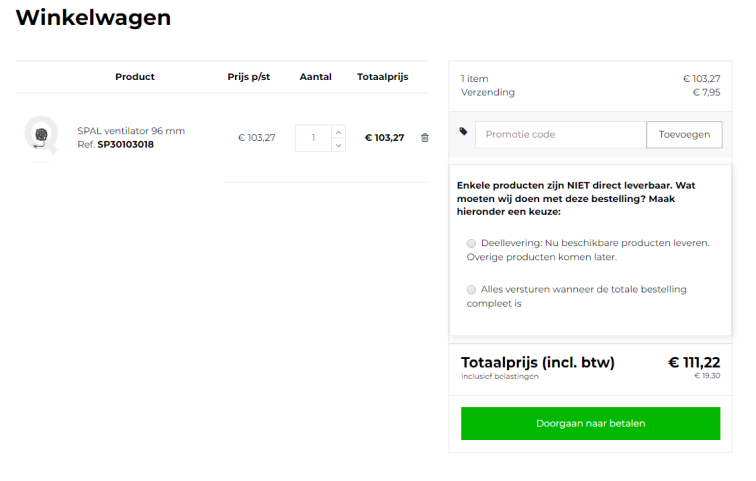Click the reference number SP30103018
This screenshot has height=481, width=756.
click(x=125, y=144)
